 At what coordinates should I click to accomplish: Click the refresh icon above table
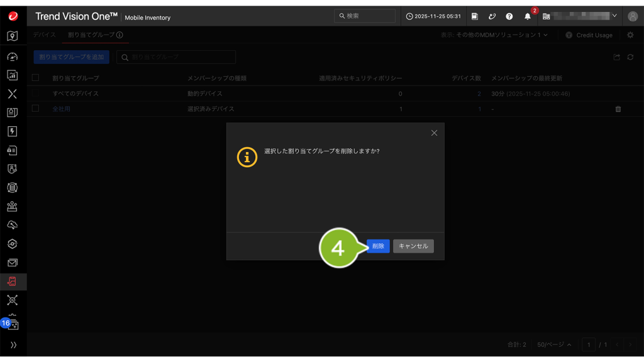click(630, 57)
